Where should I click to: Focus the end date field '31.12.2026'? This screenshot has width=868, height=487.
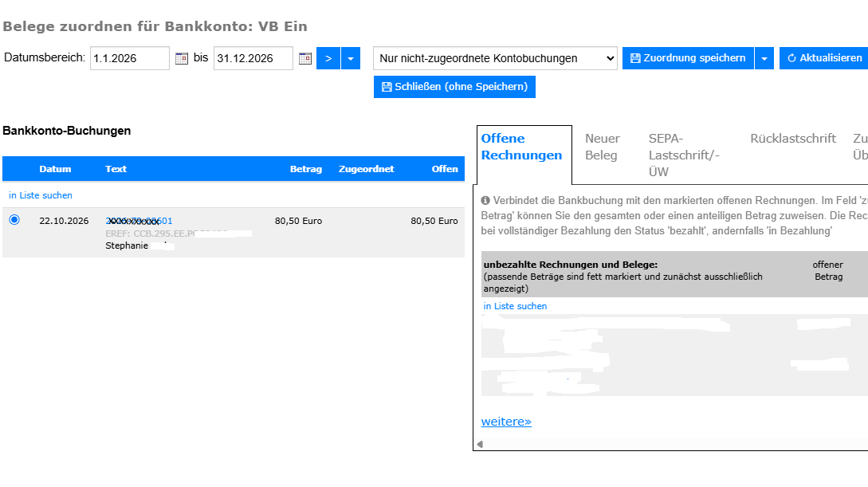[253, 58]
